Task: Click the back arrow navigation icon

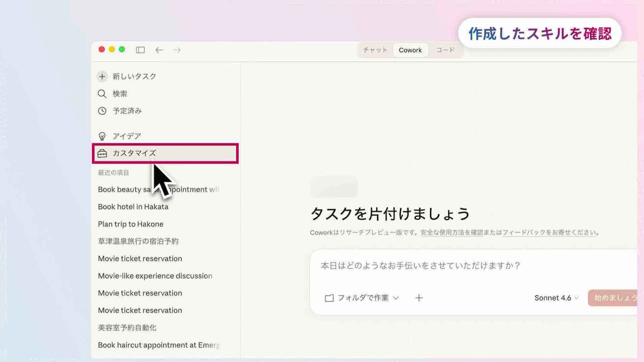Action: pos(159,50)
